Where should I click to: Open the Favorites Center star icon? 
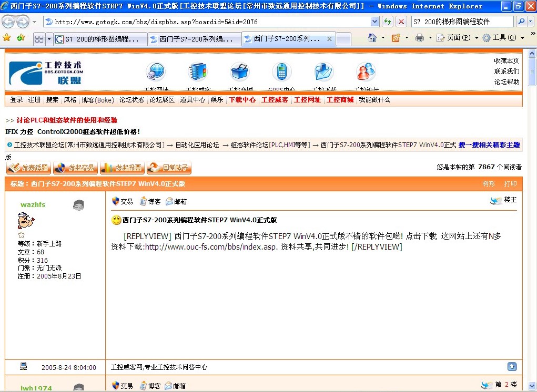[6, 38]
